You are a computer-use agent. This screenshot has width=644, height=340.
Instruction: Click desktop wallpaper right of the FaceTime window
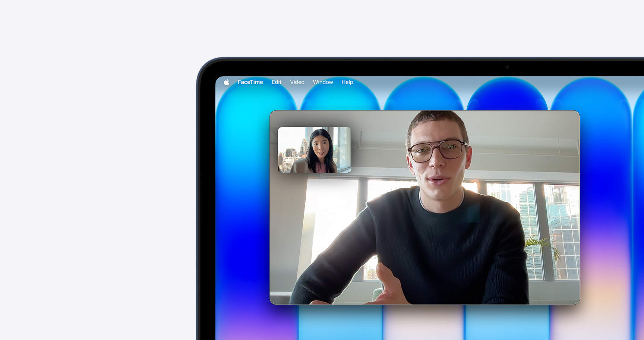click(x=611, y=205)
